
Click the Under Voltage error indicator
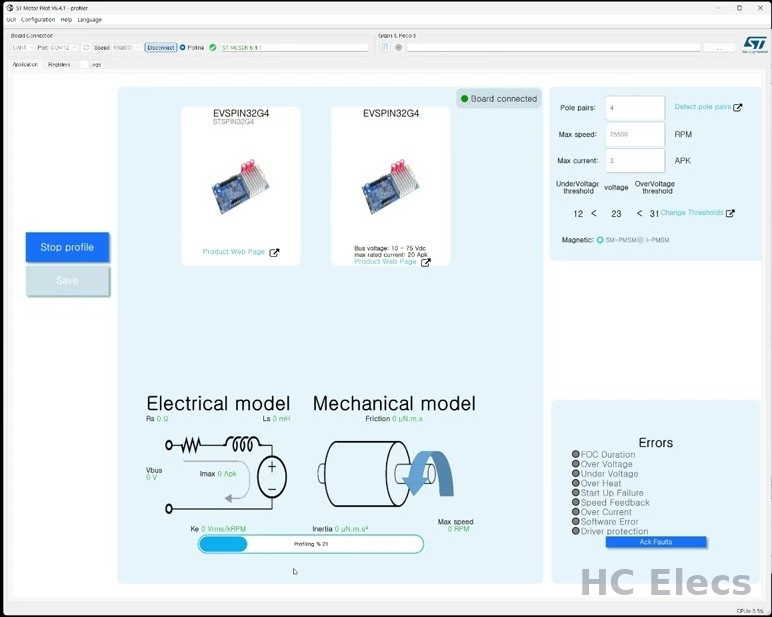[576, 473]
